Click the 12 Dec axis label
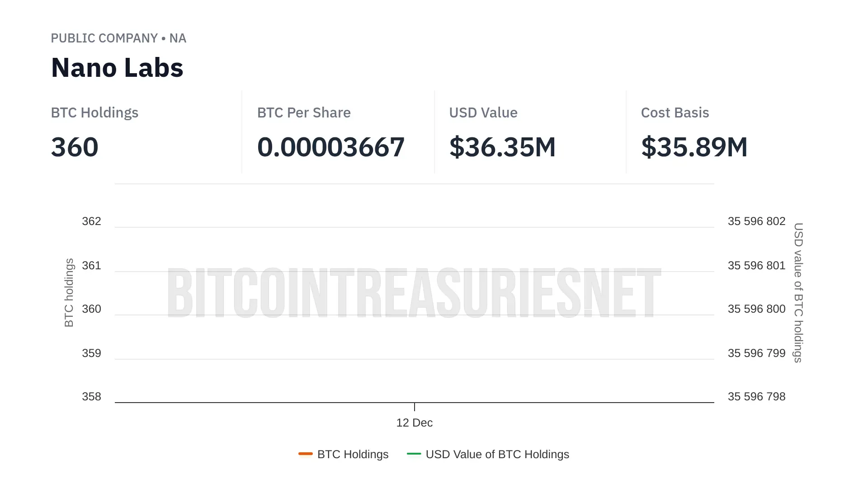This screenshot has width=868, height=488. tap(414, 423)
